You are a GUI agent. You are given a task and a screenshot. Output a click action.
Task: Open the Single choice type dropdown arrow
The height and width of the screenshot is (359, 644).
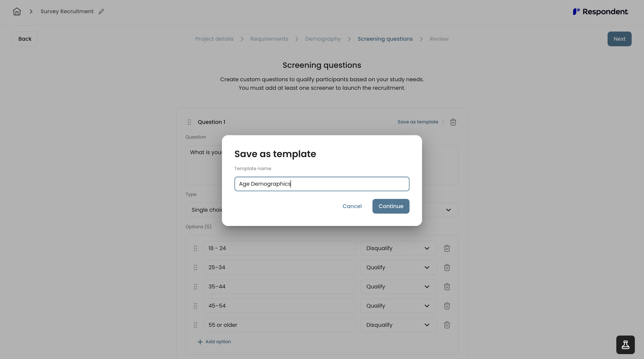click(x=448, y=210)
